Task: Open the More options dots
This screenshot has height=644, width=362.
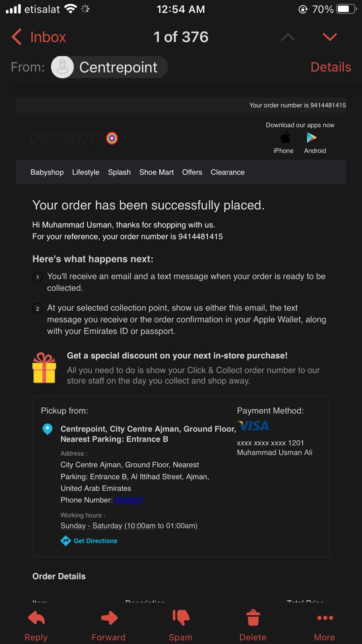Action: click(x=325, y=618)
